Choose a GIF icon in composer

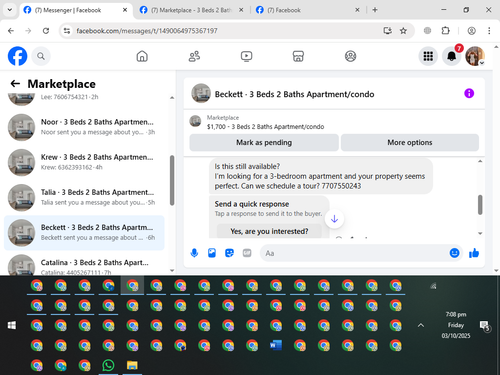pos(247,253)
